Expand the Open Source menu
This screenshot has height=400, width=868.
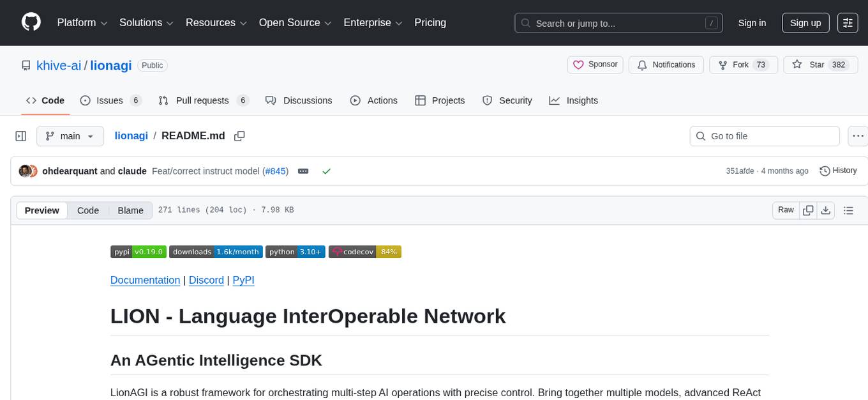[x=296, y=23]
